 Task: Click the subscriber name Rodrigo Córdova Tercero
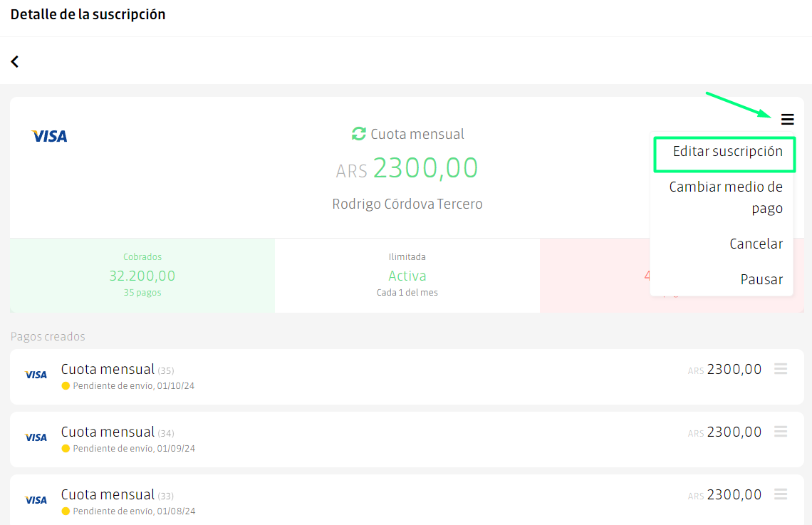coord(407,204)
